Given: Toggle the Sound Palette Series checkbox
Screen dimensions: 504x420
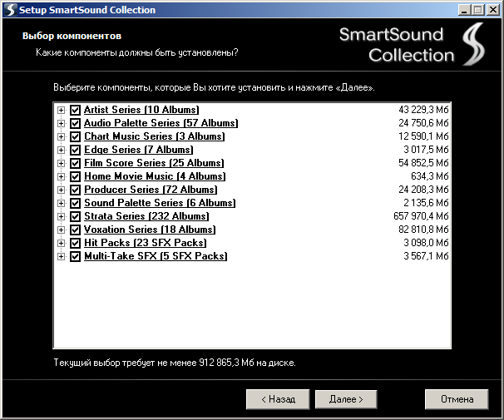Looking at the screenshot, I should [x=75, y=203].
